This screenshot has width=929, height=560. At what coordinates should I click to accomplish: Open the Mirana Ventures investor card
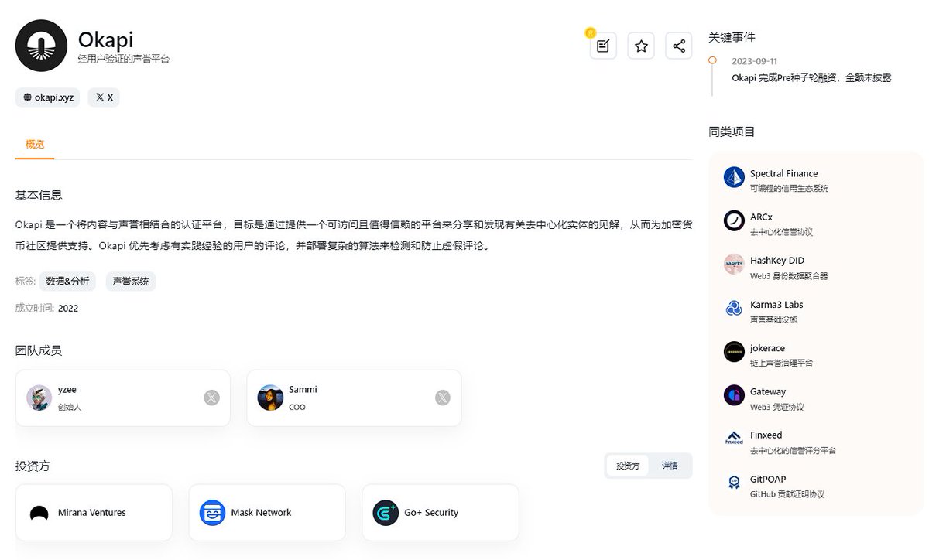click(94, 513)
